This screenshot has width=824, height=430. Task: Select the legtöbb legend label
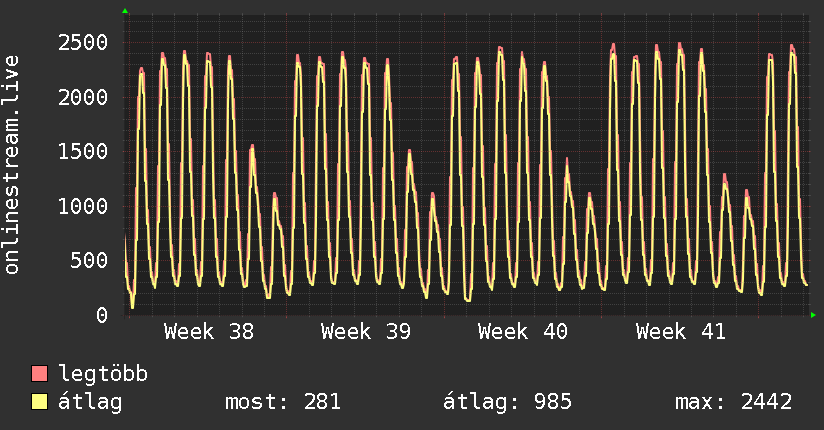click(x=103, y=375)
